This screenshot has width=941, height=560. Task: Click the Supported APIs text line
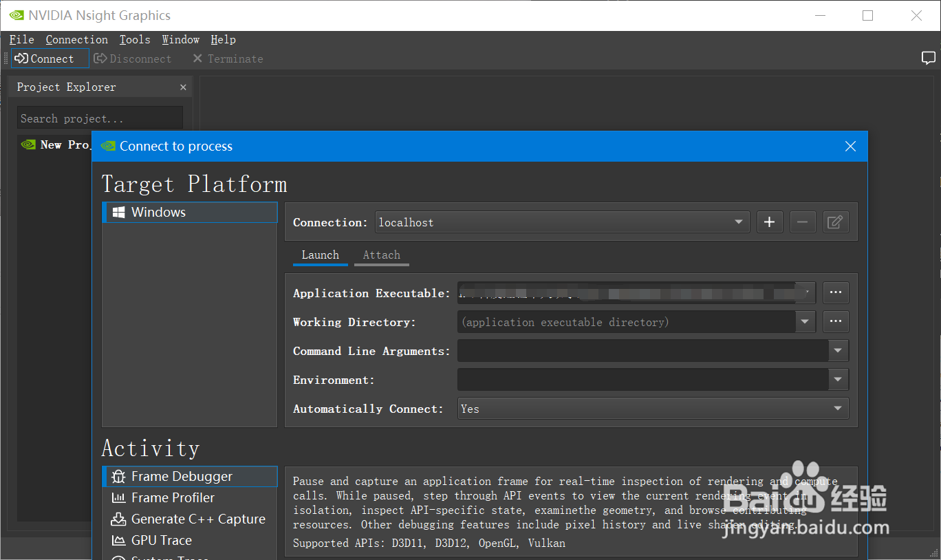point(429,543)
